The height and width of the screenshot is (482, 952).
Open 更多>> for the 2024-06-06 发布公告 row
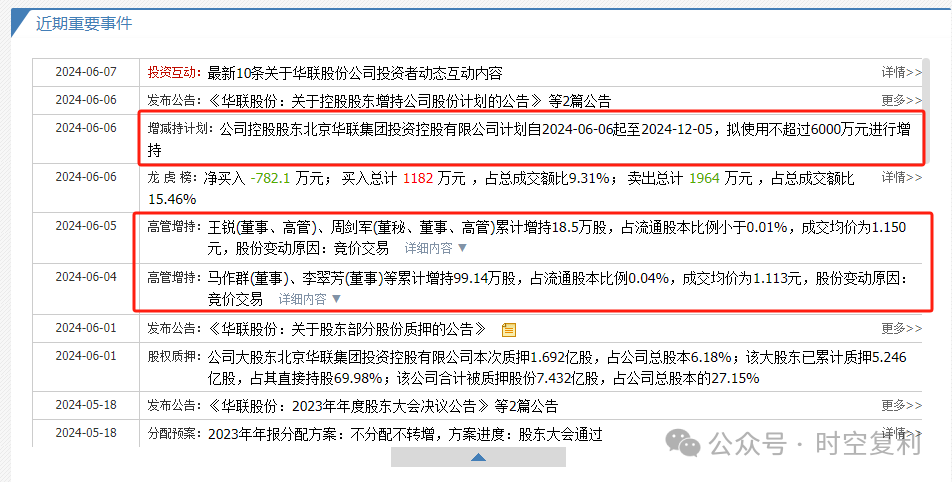pyautogui.click(x=901, y=100)
